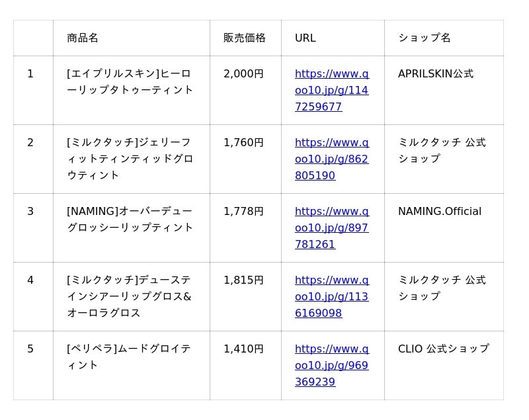Follow the Qoo10 link ending 6169098
529x420 pixels.
(331, 296)
